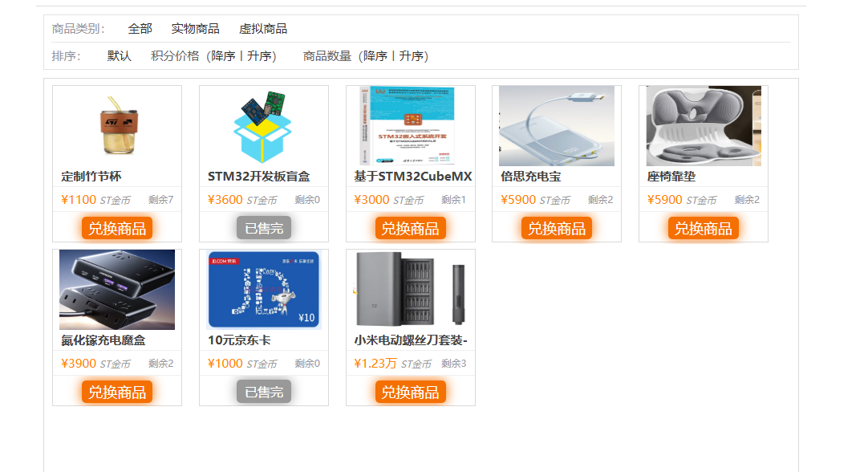Sort 积分价格 by 降序
The height and width of the screenshot is (472, 868).
[x=223, y=56]
